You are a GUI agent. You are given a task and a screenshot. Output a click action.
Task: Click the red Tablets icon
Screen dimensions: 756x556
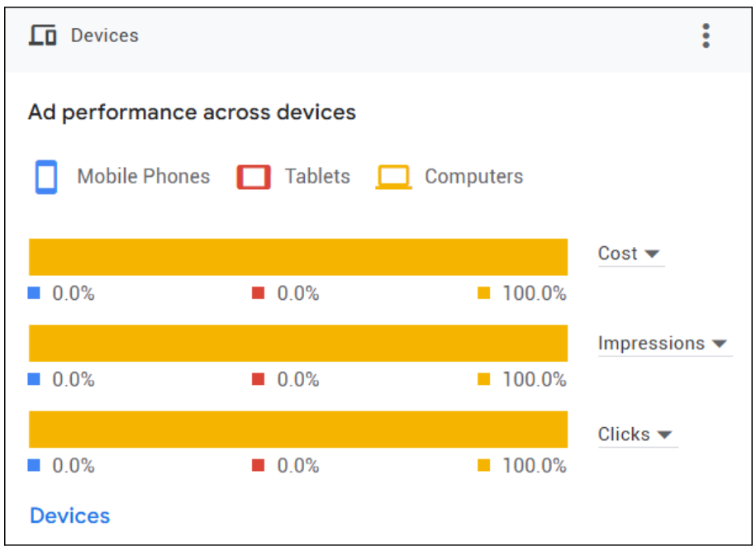click(254, 177)
